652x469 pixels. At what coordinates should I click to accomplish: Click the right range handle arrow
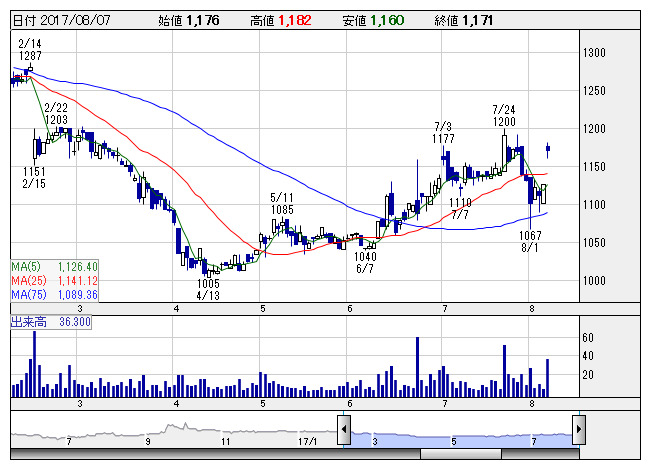click(578, 430)
